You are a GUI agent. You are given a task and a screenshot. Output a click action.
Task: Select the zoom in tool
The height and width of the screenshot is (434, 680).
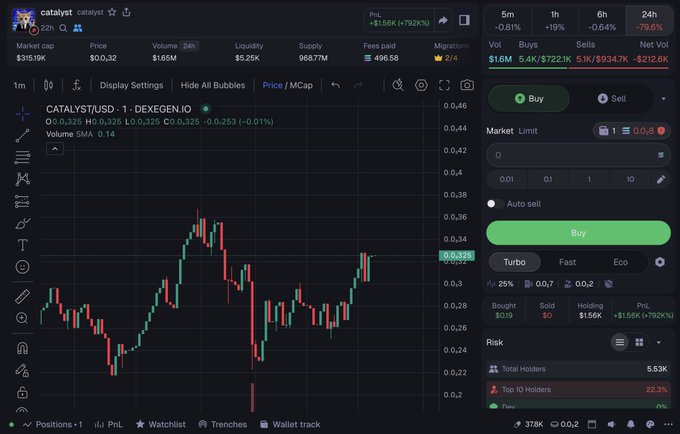coord(23,318)
